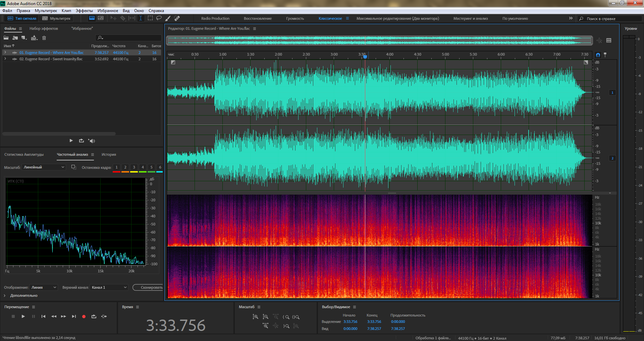
Task: Click the Open File folder icon
Action: pyautogui.click(x=6, y=38)
